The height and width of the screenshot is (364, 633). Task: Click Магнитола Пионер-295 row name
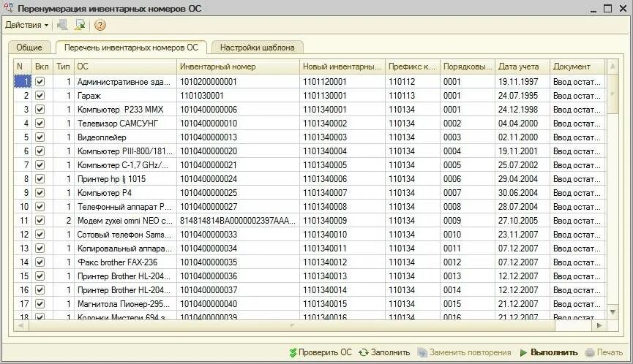tap(125, 304)
